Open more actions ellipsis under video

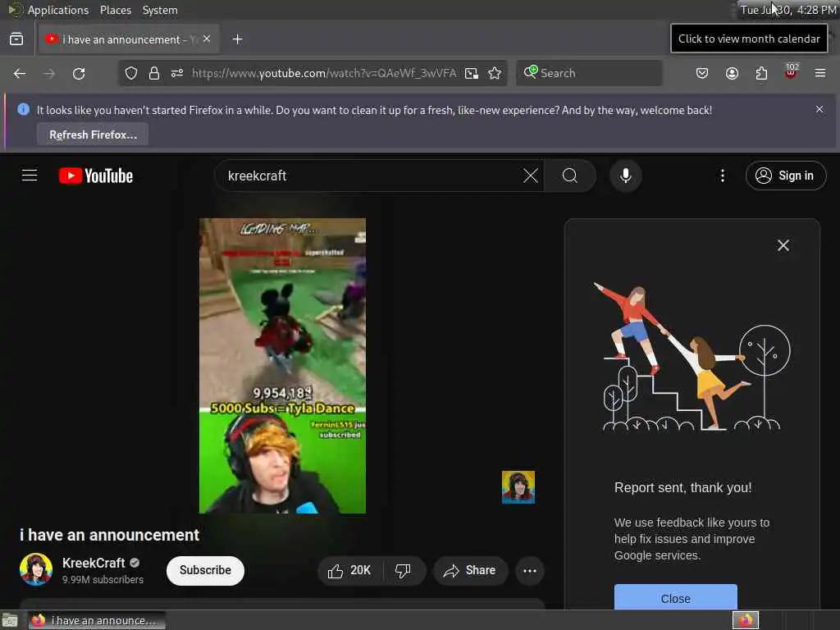(x=530, y=571)
